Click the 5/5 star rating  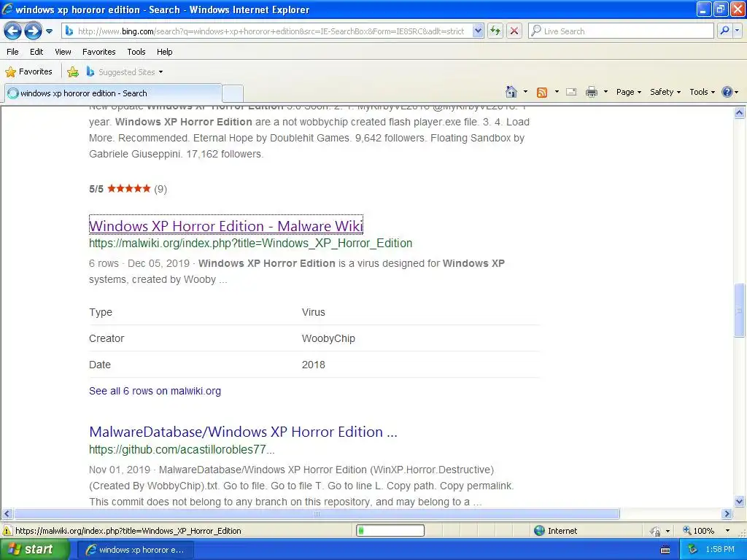tap(128, 189)
